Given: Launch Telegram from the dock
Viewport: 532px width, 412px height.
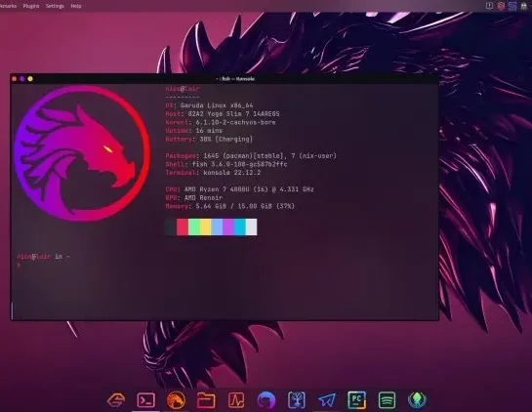Looking at the screenshot, I should point(327,400).
